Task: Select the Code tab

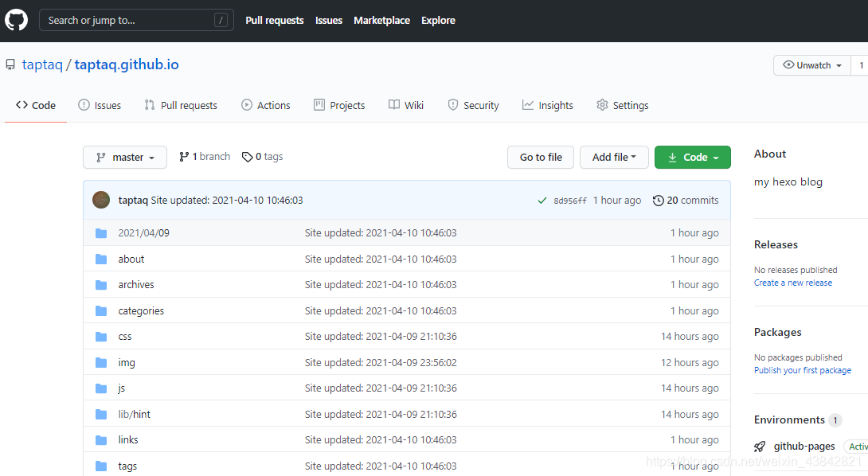Action: pyautogui.click(x=36, y=105)
